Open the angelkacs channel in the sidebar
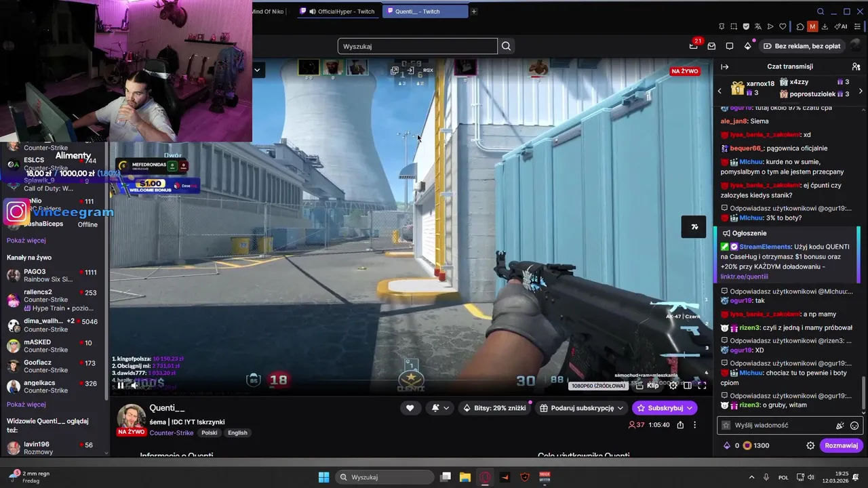 click(x=54, y=386)
